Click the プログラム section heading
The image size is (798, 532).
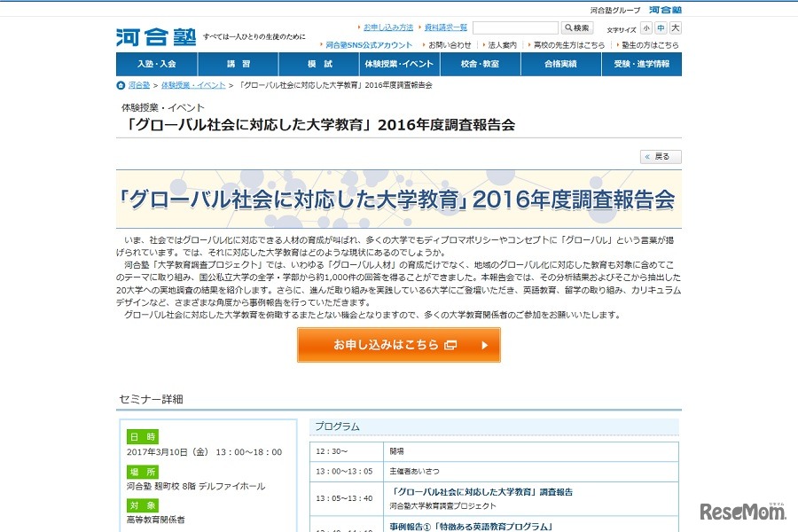tap(338, 426)
